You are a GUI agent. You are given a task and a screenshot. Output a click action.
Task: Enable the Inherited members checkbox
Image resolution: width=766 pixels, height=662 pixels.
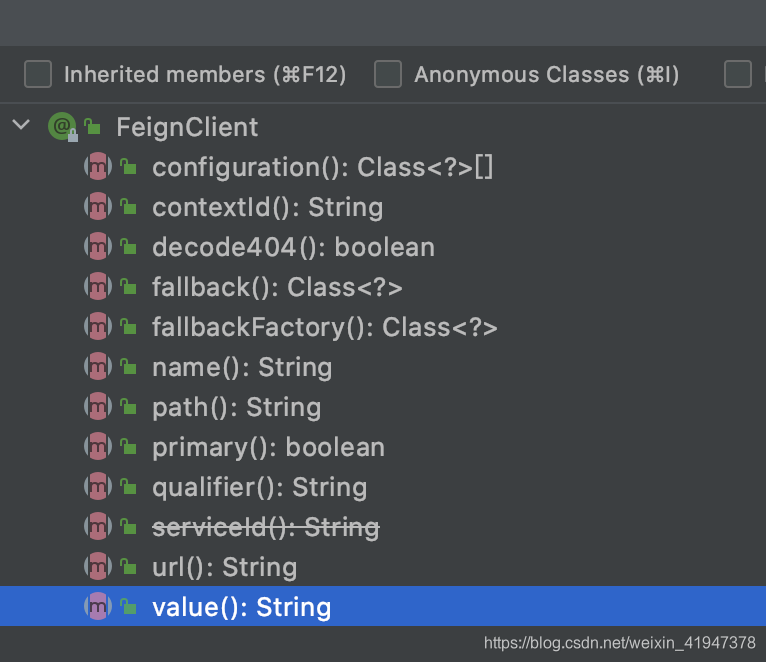[x=38, y=74]
